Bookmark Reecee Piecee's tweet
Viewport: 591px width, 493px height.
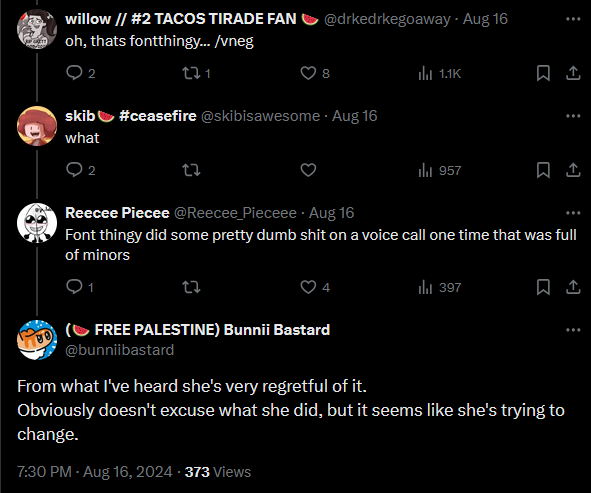tap(543, 287)
